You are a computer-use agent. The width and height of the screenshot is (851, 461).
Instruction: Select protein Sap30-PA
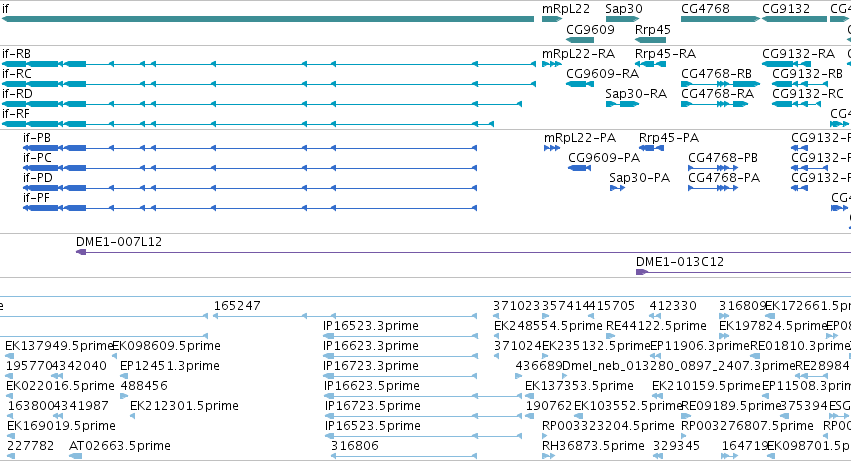[x=617, y=188]
